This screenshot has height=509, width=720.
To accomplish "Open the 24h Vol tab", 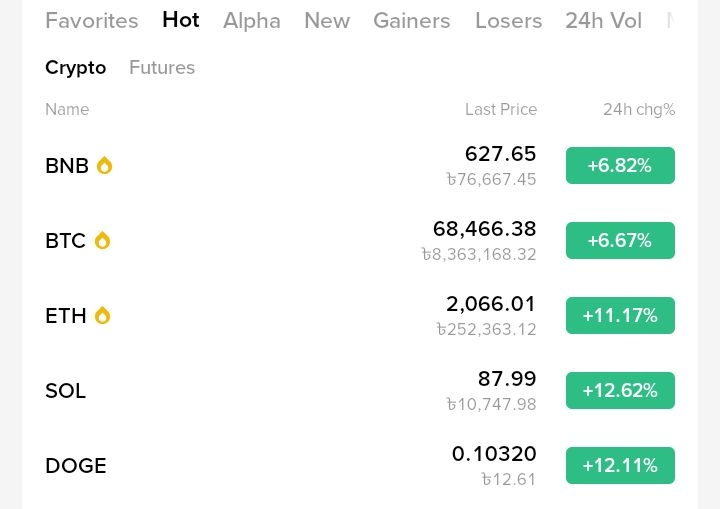I will pos(603,21).
